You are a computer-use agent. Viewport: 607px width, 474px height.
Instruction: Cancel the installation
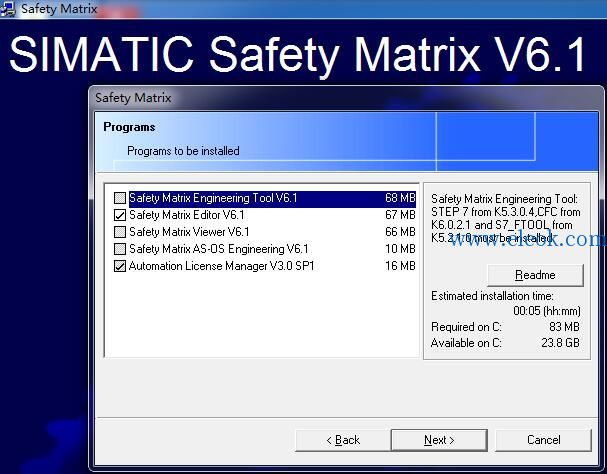pos(544,440)
